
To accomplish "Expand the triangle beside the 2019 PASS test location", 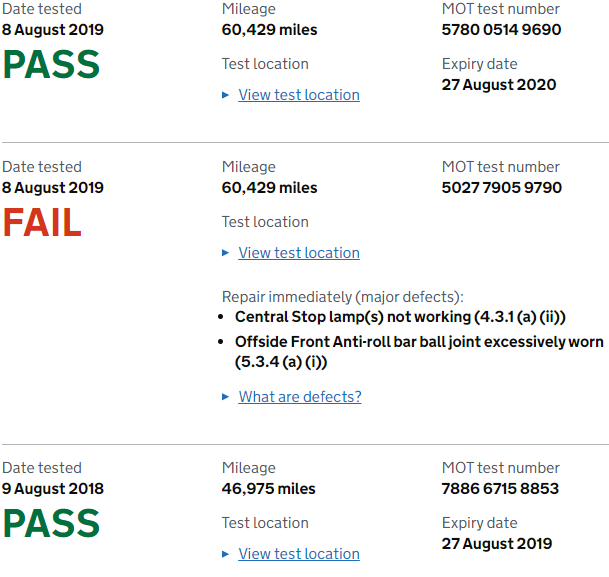I will [226, 95].
